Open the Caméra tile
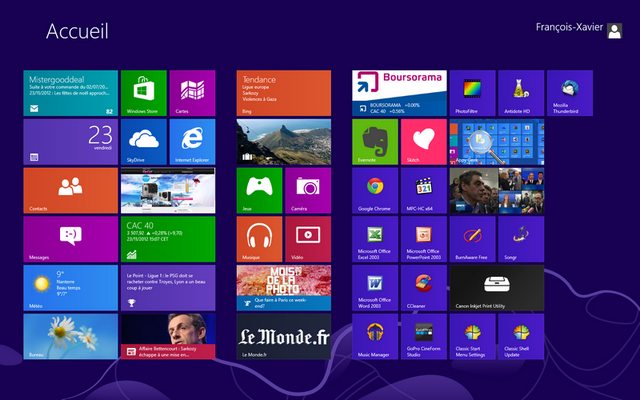This screenshot has width=640, height=400. pos(308,190)
